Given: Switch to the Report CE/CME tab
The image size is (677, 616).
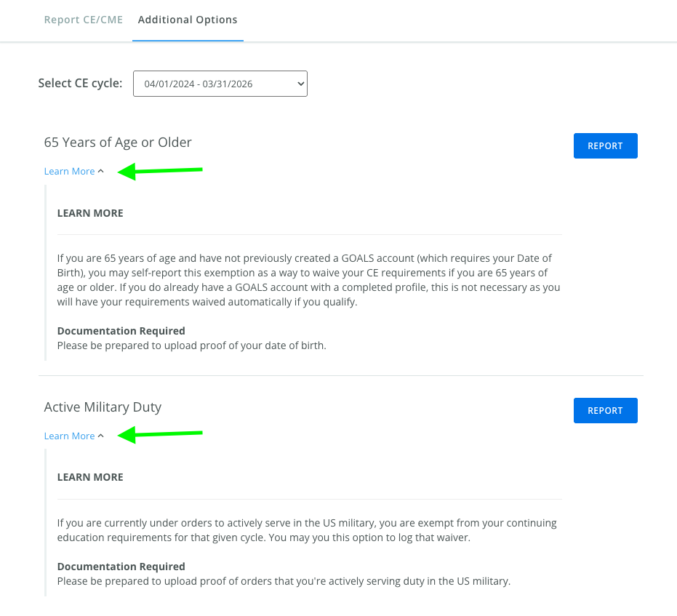Looking at the screenshot, I should click(x=83, y=20).
